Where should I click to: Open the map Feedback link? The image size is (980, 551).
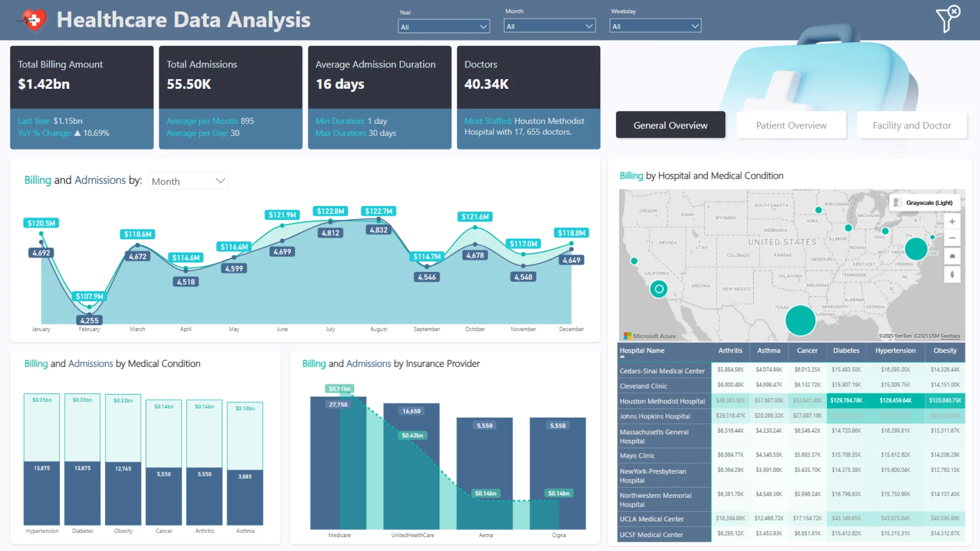(950, 336)
